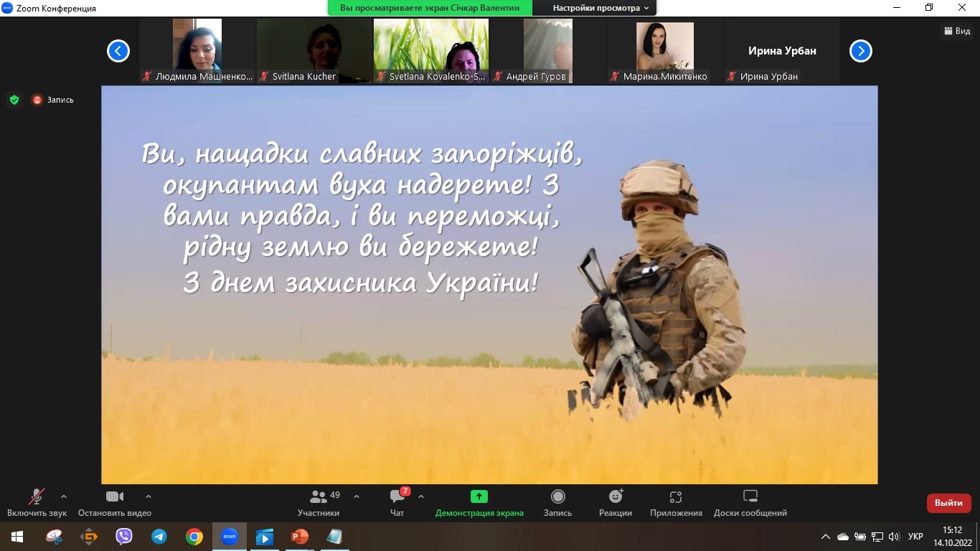The width and height of the screenshot is (980, 551).
Task: Expand video settings arrow next to camera
Action: pyautogui.click(x=149, y=496)
